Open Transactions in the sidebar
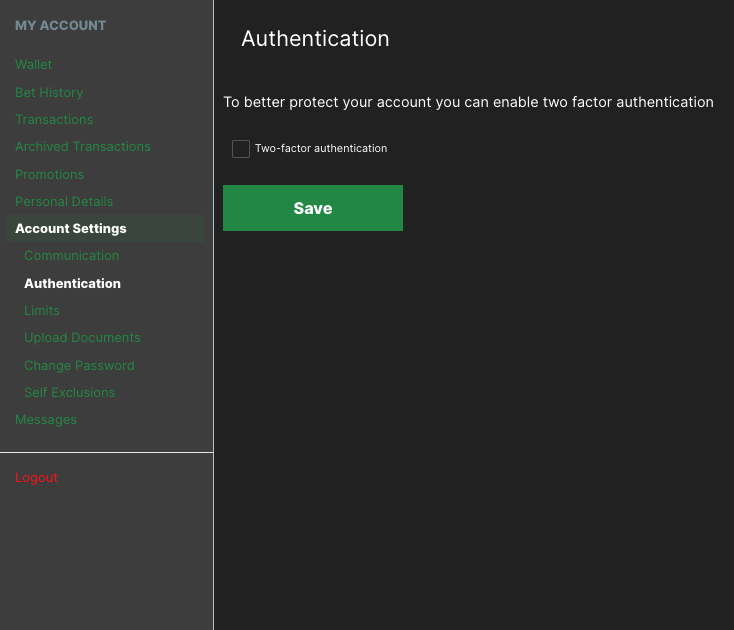Image resolution: width=734 pixels, height=630 pixels. click(x=54, y=120)
